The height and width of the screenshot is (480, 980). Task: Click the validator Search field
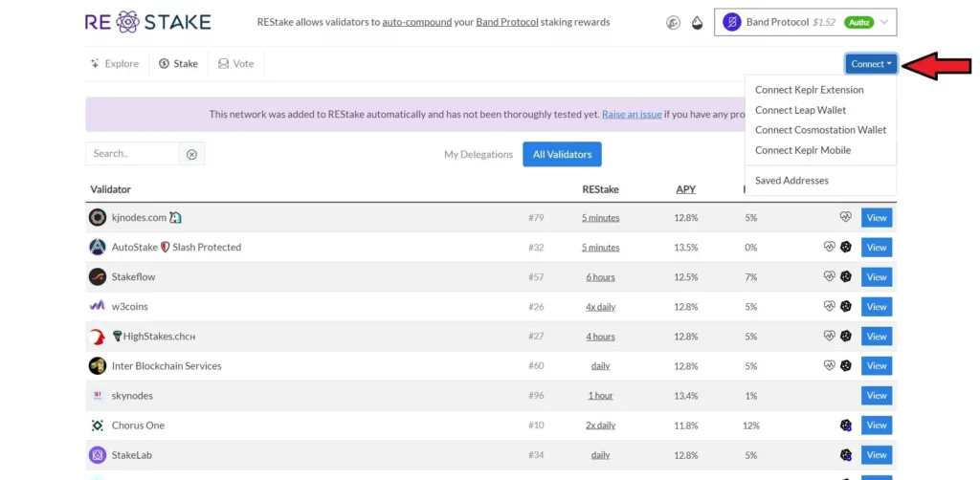pos(132,154)
